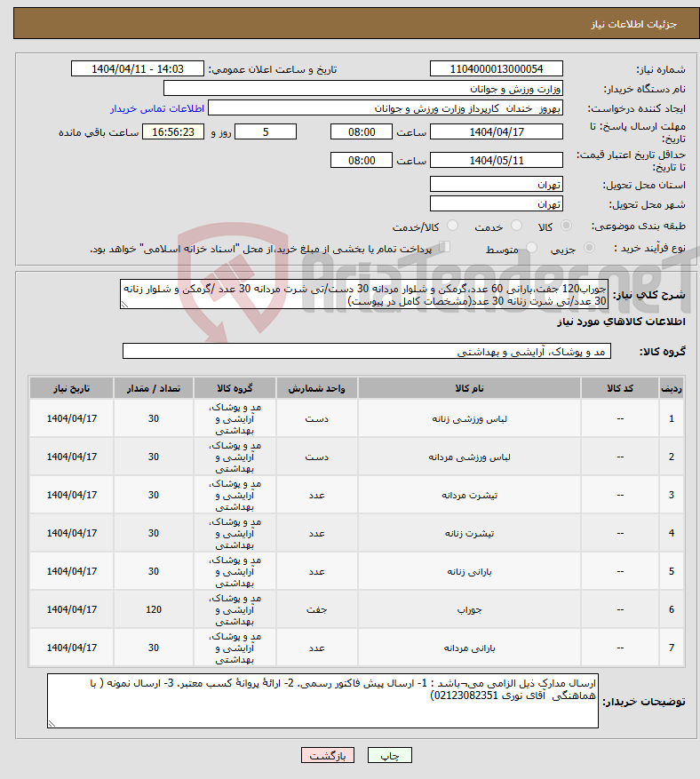This screenshot has height=779, width=700.
Task: Click the remaining days field showing 5
Action: [x=266, y=131]
